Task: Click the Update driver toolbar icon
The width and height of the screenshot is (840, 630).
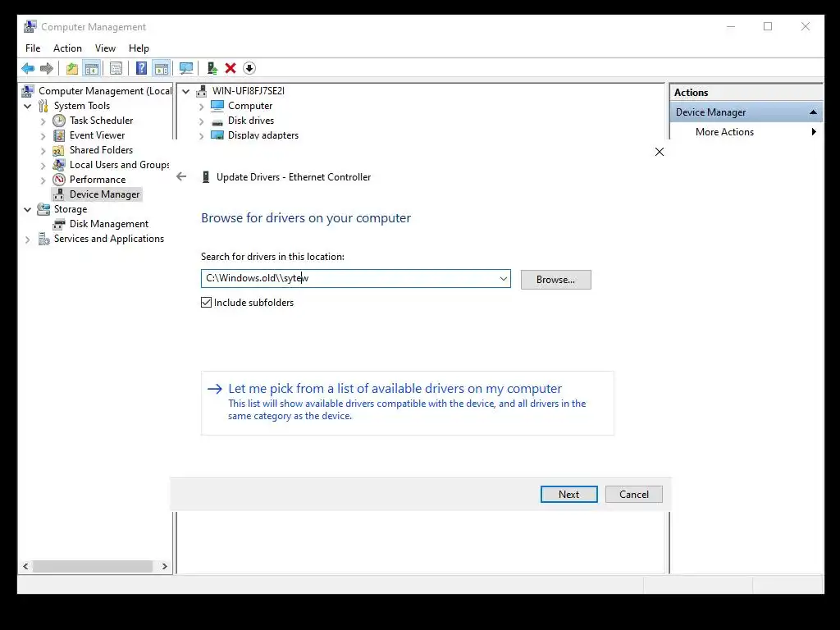Action: click(x=212, y=68)
